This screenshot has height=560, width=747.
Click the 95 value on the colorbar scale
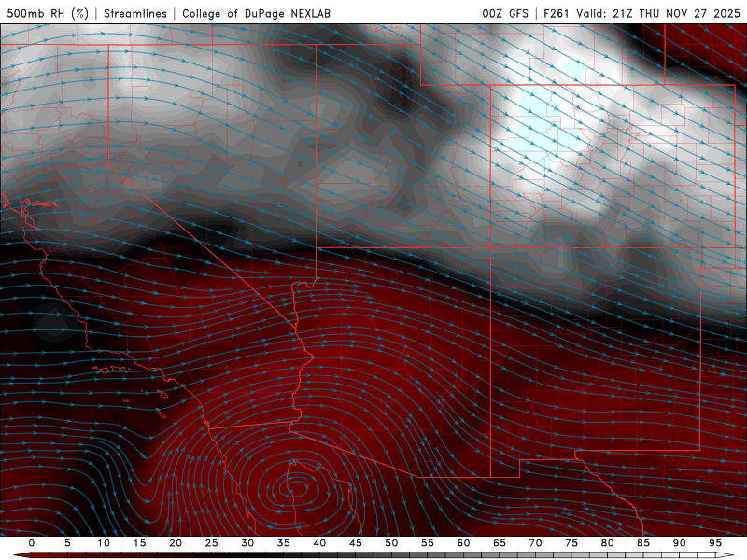(x=715, y=543)
